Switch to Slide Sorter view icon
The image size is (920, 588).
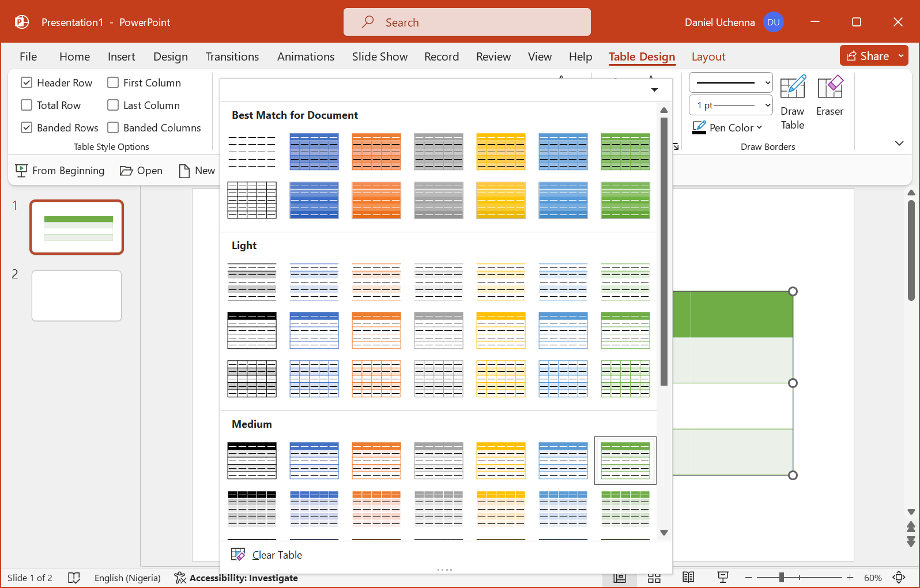(654, 578)
